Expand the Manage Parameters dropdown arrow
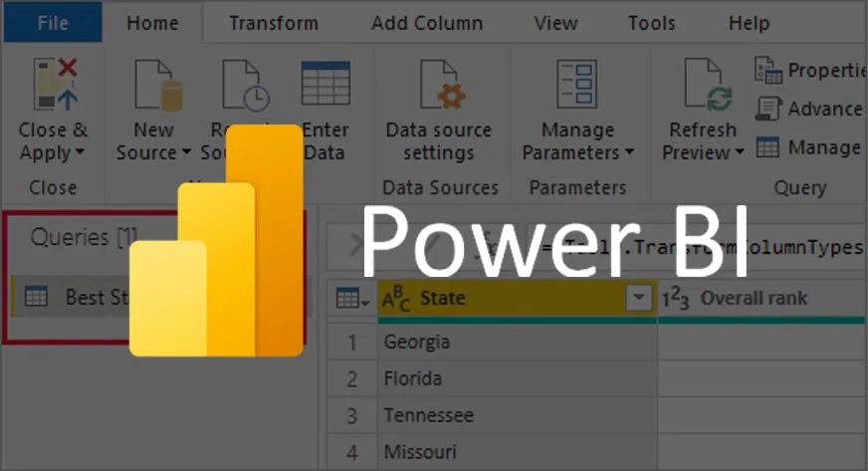This screenshot has height=471, width=868. click(629, 153)
